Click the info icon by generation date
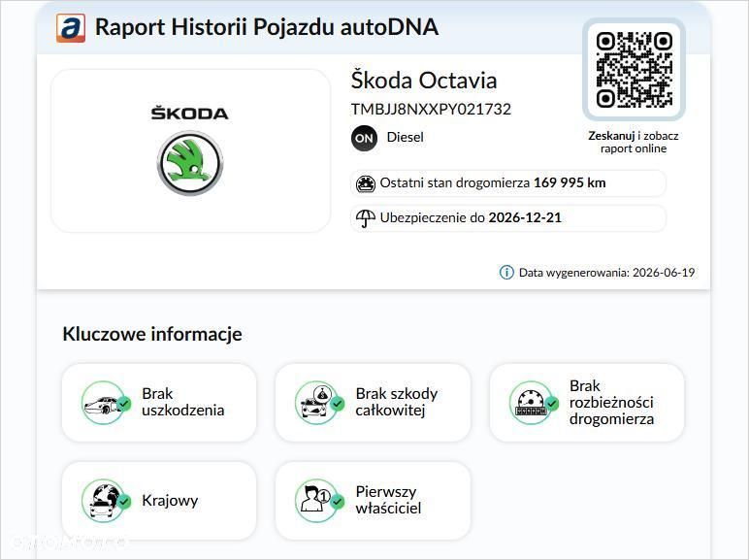Screen dimensions: 749x560 tap(506, 273)
